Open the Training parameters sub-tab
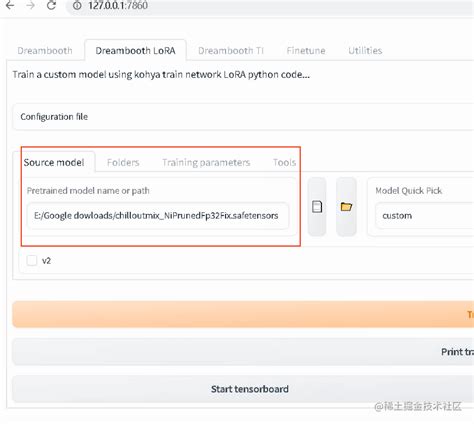The image size is (474, 424). click(206, 162)
